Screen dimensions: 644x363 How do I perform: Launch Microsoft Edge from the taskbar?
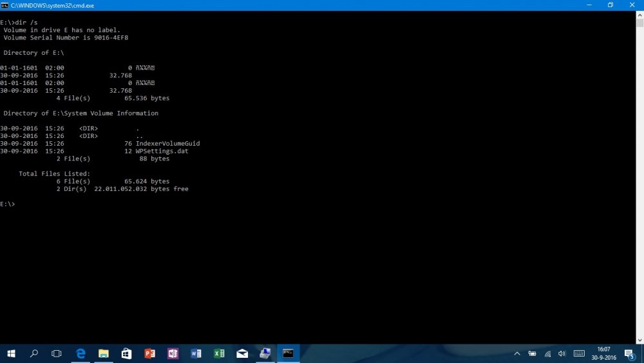click(x=81, y=353)
